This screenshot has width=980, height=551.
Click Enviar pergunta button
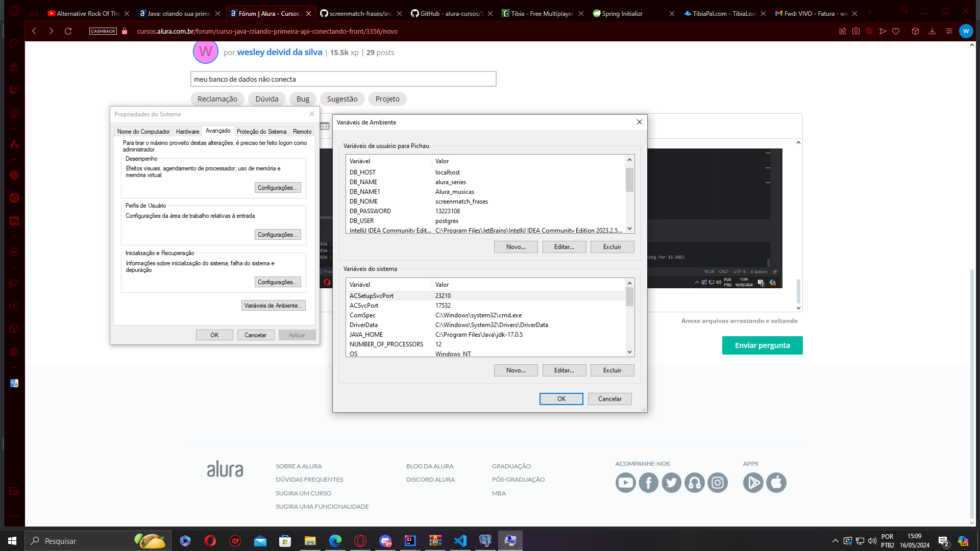click(762, 345)
